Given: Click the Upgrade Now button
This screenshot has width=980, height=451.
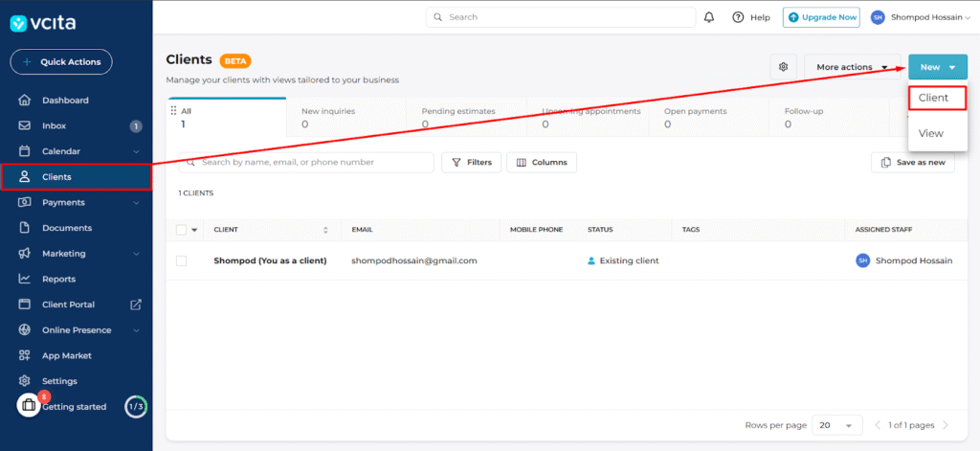Looking at the screenshot, I should [x=820, y=17].
